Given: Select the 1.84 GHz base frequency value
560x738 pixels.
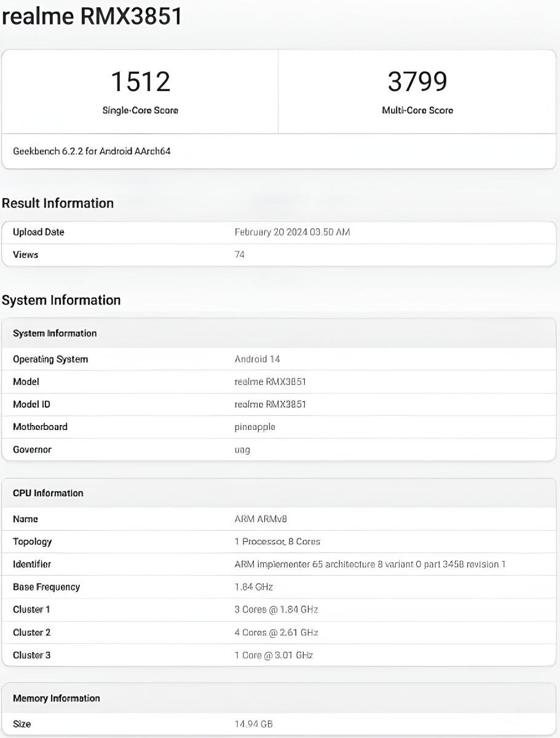Looking at the screenshot, I should pos(254,587).
